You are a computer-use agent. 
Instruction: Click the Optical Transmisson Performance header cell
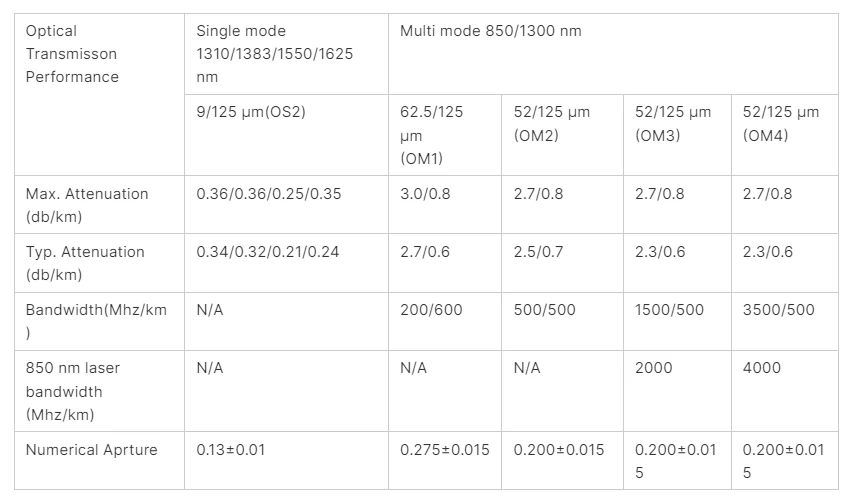tap(99, 94)
